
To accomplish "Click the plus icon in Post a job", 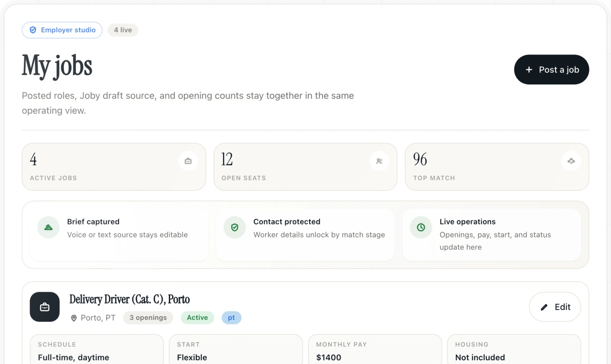I will point(529,70).
